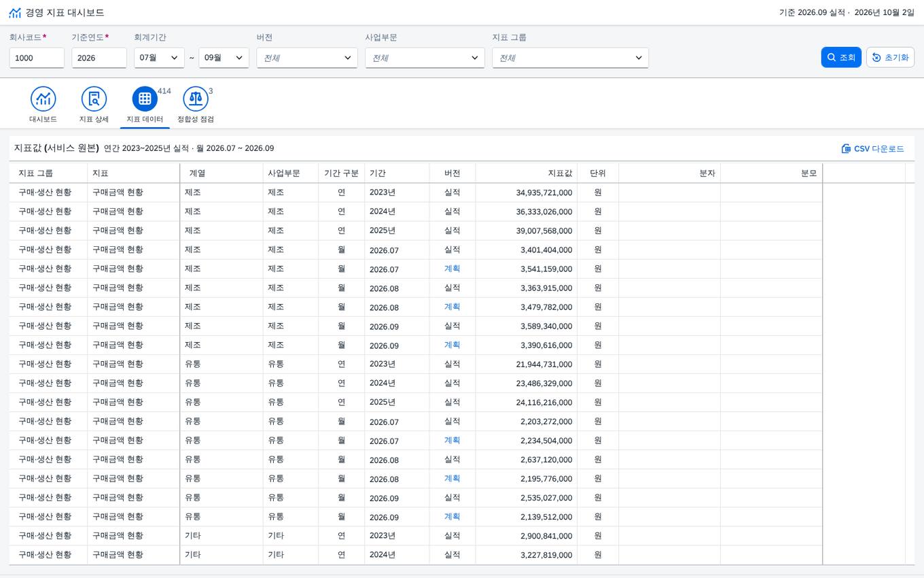
Task: Click the 분자 column header
Action: [669, 173]
